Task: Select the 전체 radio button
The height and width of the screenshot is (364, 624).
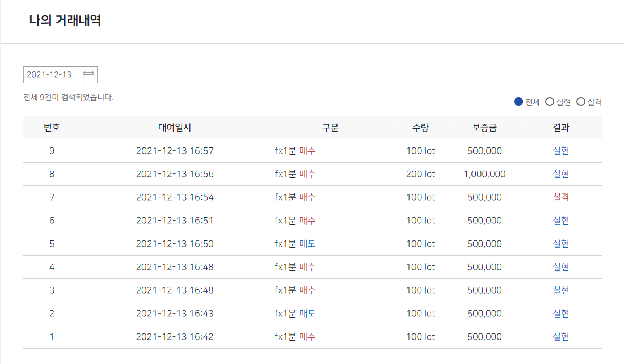Action: [518, 102]
